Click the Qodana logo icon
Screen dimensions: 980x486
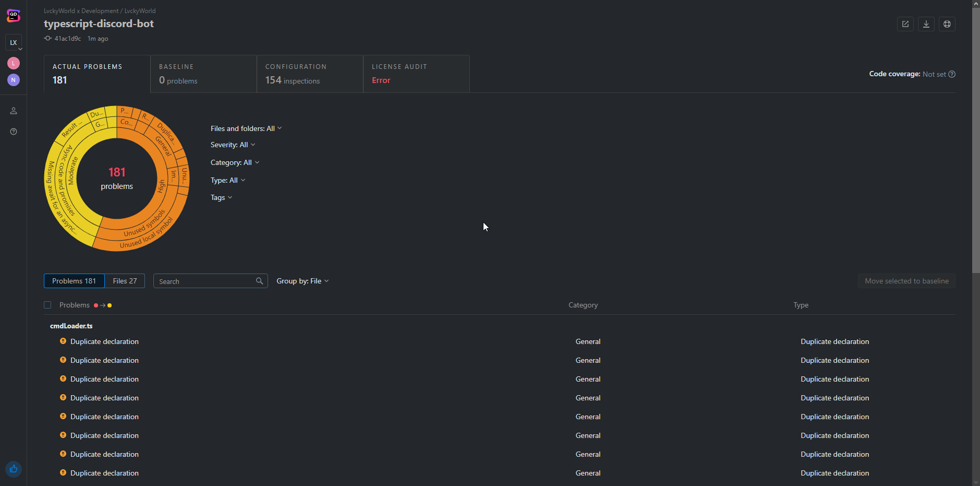[14, 16]
